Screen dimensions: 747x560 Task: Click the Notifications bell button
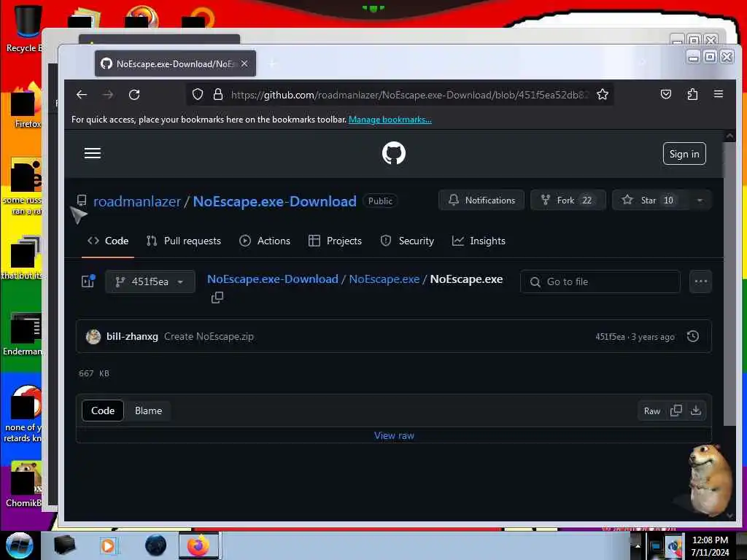click(481, 200)
